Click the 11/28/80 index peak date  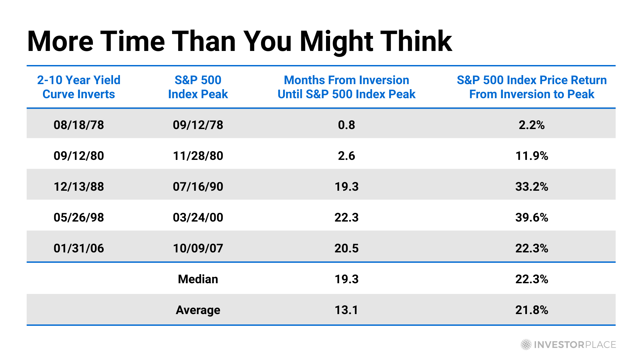[198, 156]
